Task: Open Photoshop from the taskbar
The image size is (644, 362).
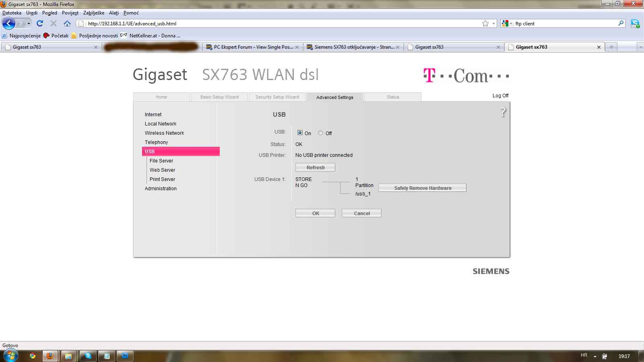Action: pos(125,356)
